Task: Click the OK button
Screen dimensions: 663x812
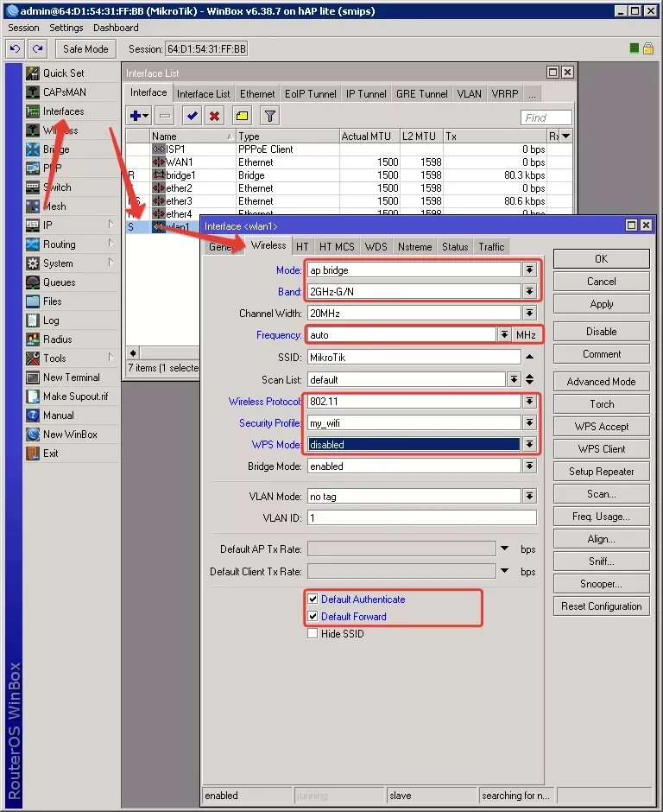Action: (x=602, y=259)
